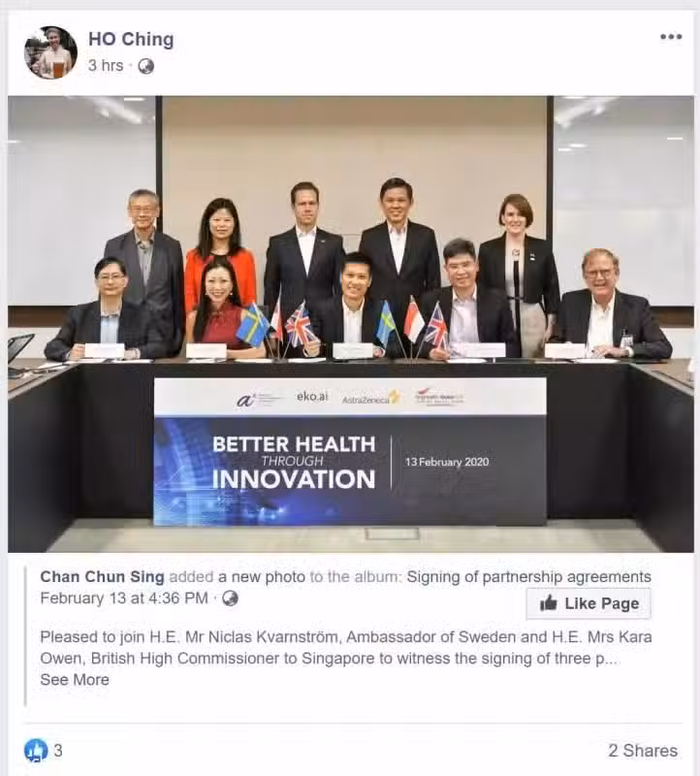The image size is (700, 776).
Task: Click the thumbs-up icon in Like Page
Action: click(x=548, y=603)
